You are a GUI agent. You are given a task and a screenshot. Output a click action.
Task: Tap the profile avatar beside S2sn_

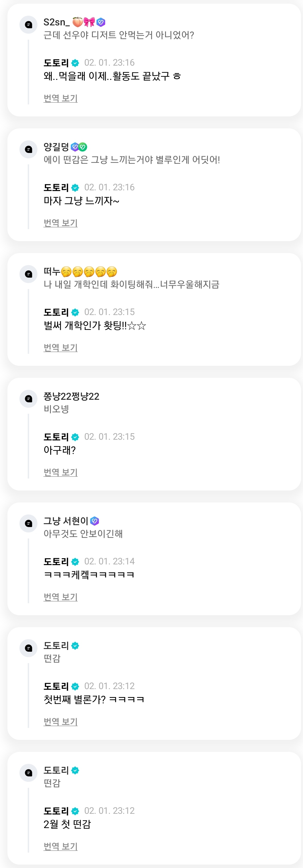pos(29,25)
